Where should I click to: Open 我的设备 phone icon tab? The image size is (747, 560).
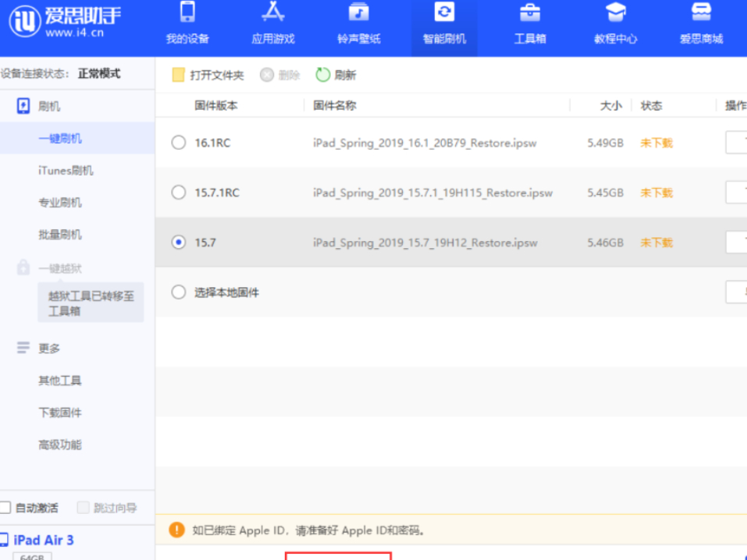pos(187,12)
